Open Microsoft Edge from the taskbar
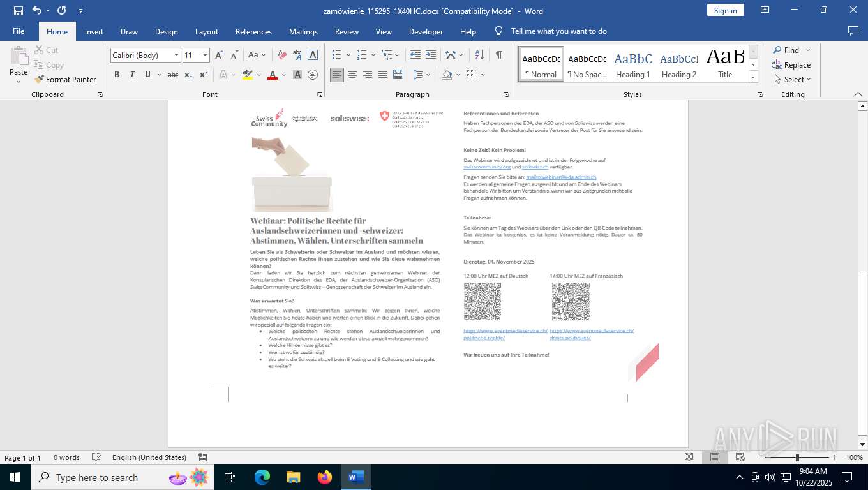The height and width of the screenshot is (490, 868). [262, 477]
